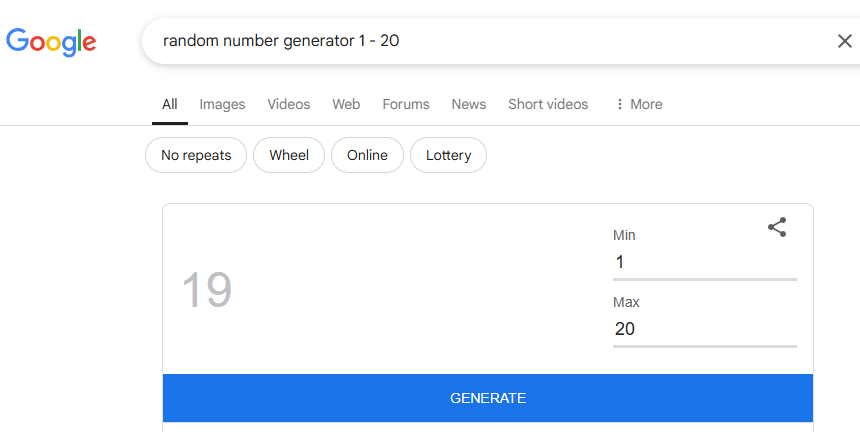Switch to the Videos tab
860x432 pixels.
(288, 104)
